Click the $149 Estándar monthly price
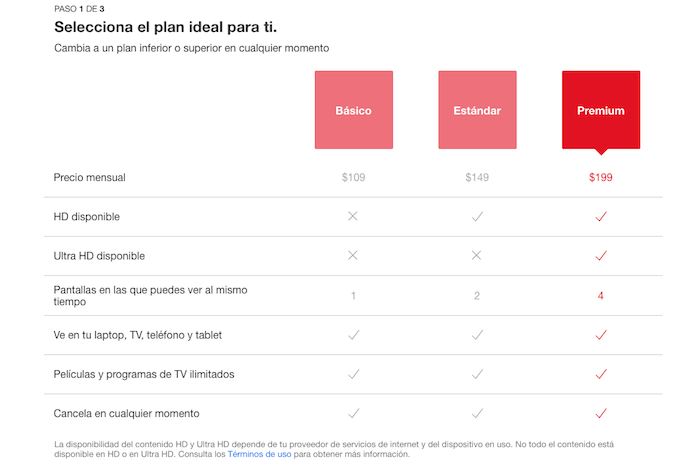The image size is (700, 474). point(477,177)
